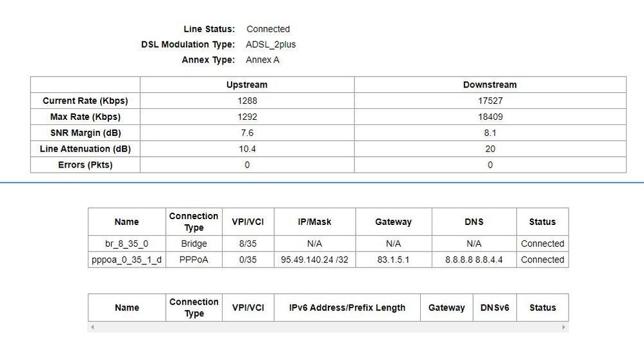This screenshot has width=644, height=339.
Task: Click the SNR Margin (dB) row label
Action: [x=85, y=133]
